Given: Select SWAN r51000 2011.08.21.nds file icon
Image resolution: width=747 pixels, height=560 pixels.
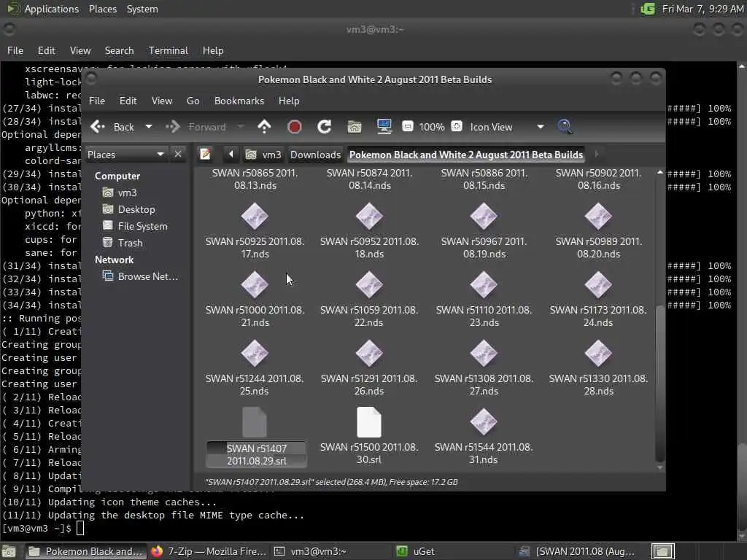Looking at the screenshot, I should (255, 285).
